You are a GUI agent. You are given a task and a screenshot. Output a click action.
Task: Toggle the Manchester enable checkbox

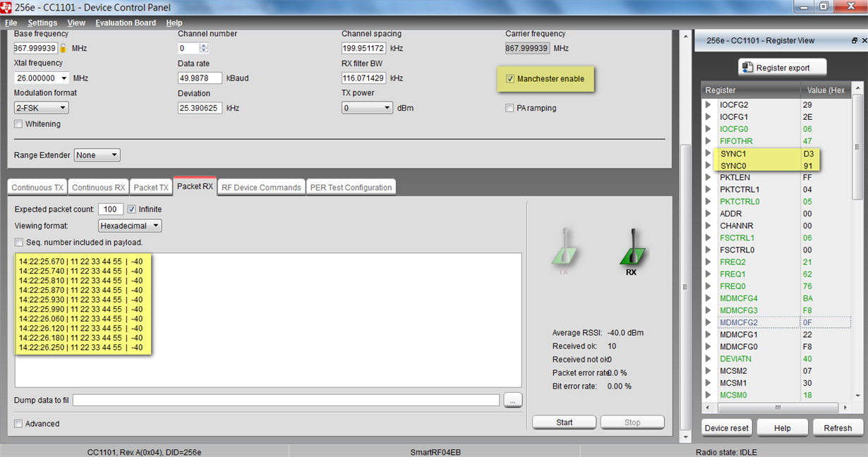510,79
